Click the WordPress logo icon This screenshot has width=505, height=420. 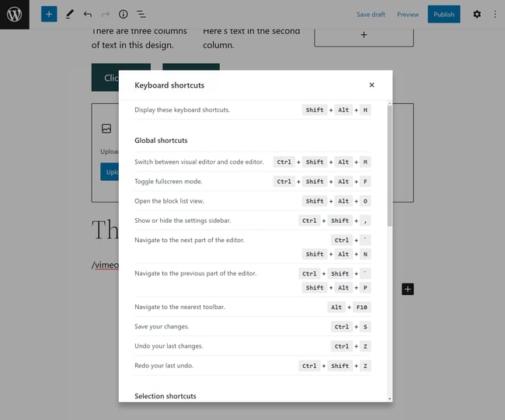point(14,14)
